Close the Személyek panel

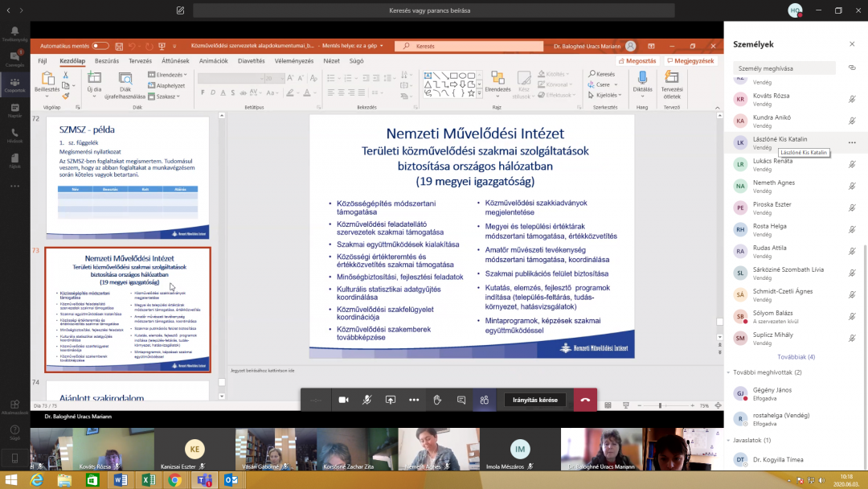852,44
